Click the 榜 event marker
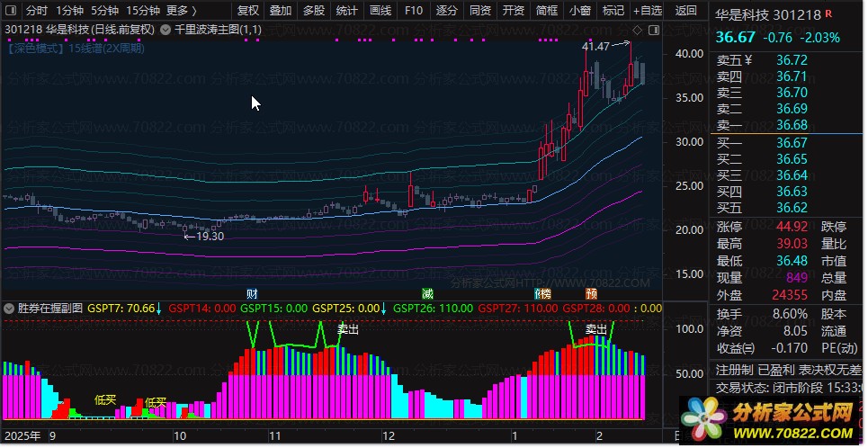The image size is (868, 448). pyautogui.click(x=545, y=293)
